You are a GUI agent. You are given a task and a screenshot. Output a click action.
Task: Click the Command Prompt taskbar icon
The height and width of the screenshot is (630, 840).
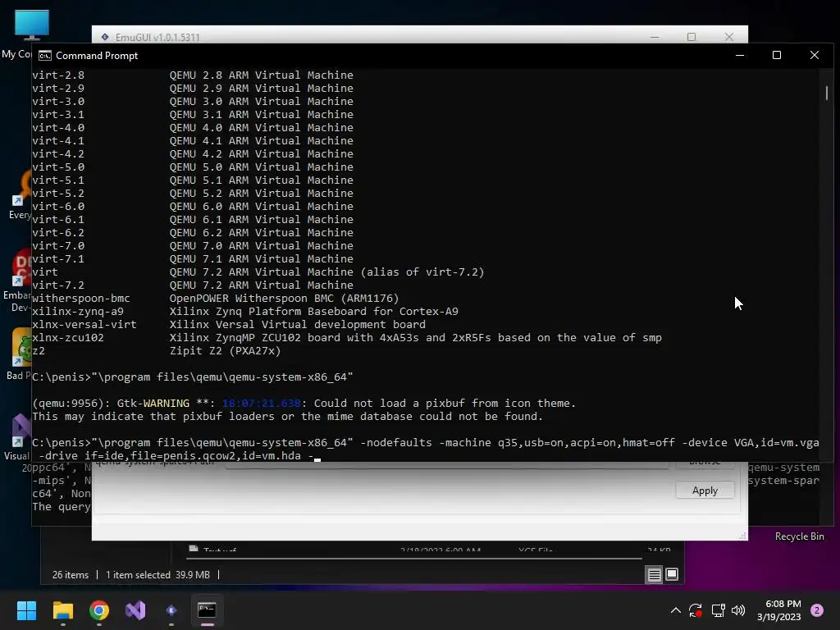point(207,610)
